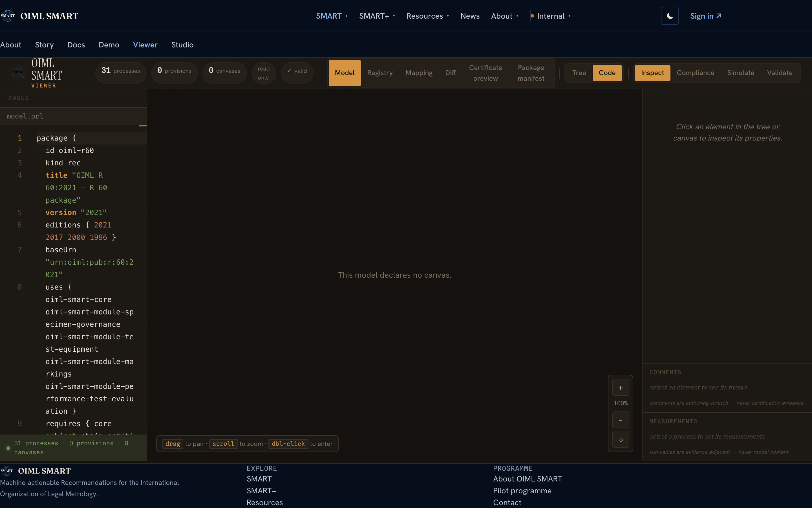Click the read only status badge
This screenshot has width=812, height=508.
click(x=264, y=73)
